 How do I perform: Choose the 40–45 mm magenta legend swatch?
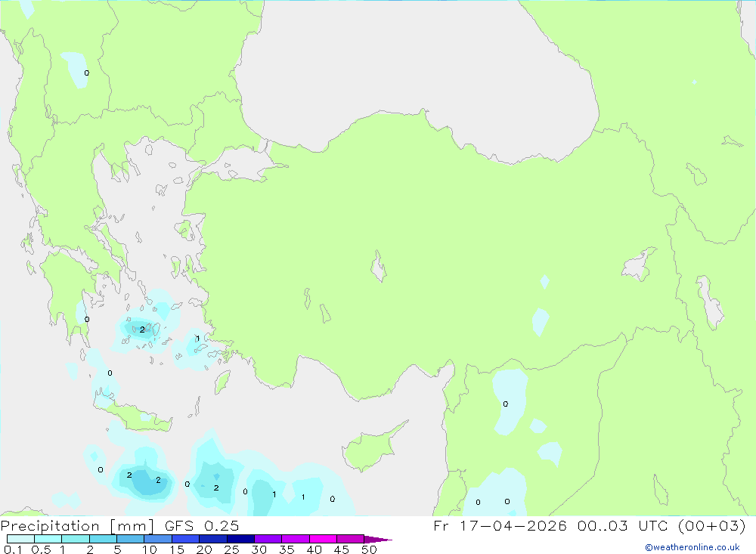tap(323, 539)
